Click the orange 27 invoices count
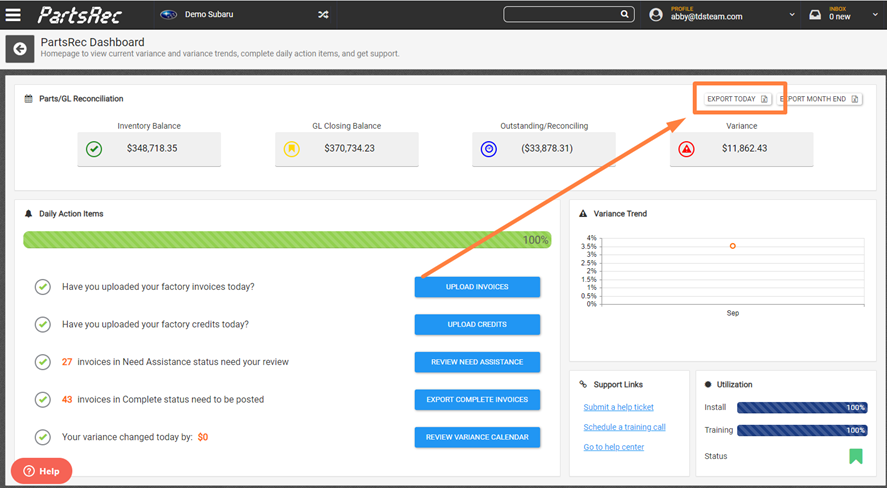The image size is (887, 488). click(x=67, y=362)
